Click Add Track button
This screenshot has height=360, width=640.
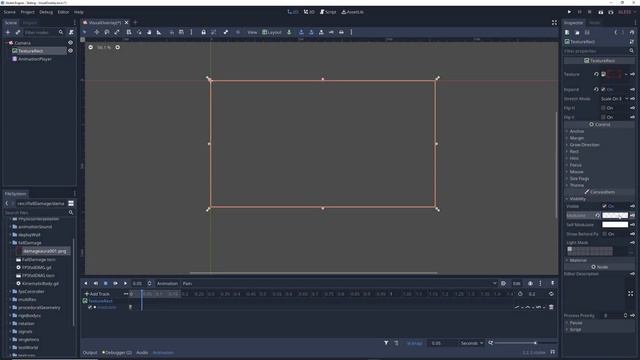pos(97,294)
